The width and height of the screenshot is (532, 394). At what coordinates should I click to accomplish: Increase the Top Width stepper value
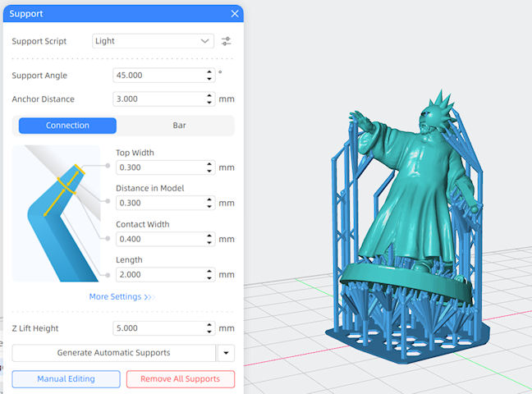pyautogui.click(x=209, y=164)
